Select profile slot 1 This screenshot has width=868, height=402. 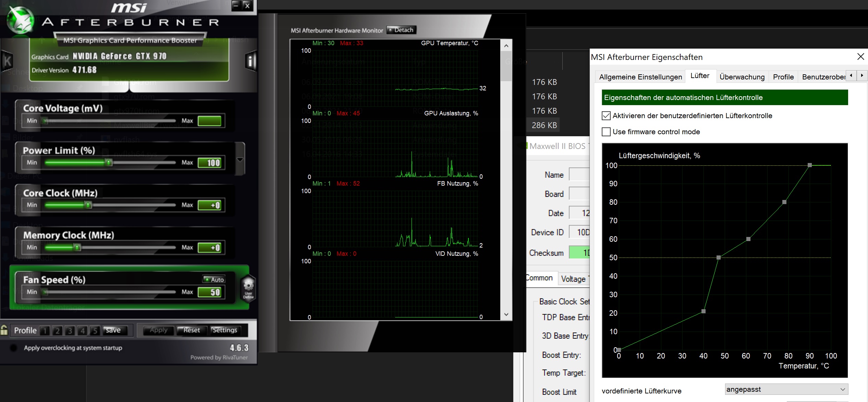45,330
